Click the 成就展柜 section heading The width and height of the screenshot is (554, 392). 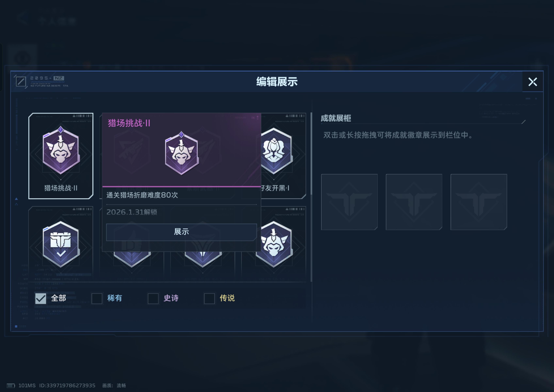pyautogui.click(x=336, y=118)
